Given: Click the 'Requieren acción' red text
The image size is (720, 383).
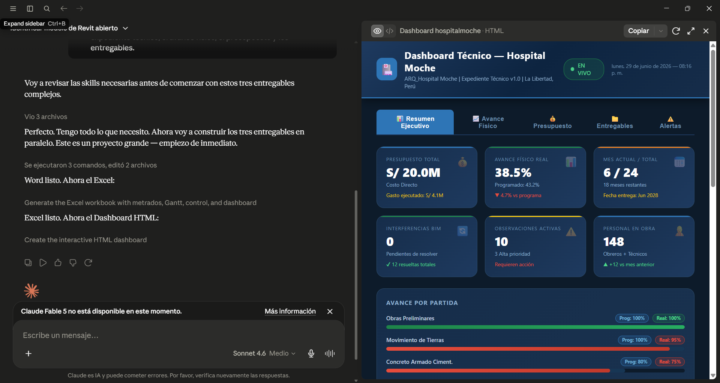Looking at the screenshot, I should point(514,265).
